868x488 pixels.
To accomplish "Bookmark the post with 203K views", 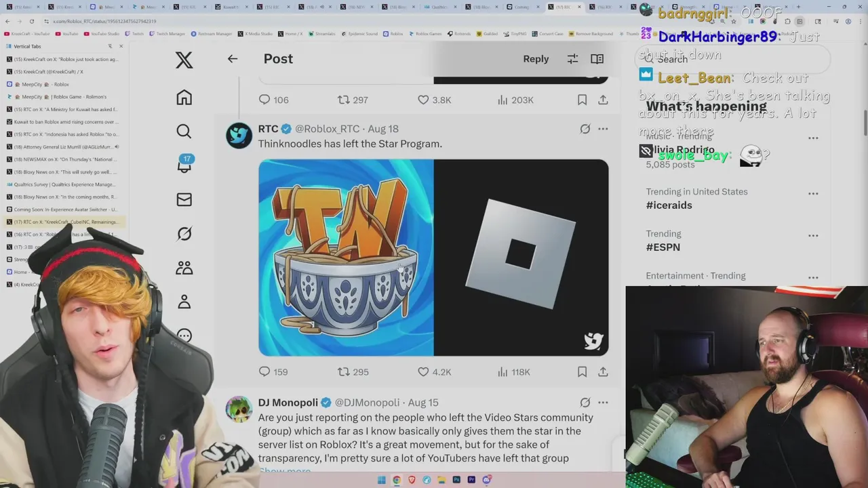I will click(x=582, y=100).
